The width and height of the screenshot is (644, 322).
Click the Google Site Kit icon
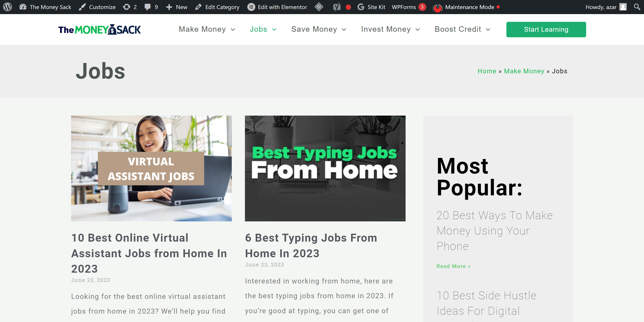pos(361,7)
